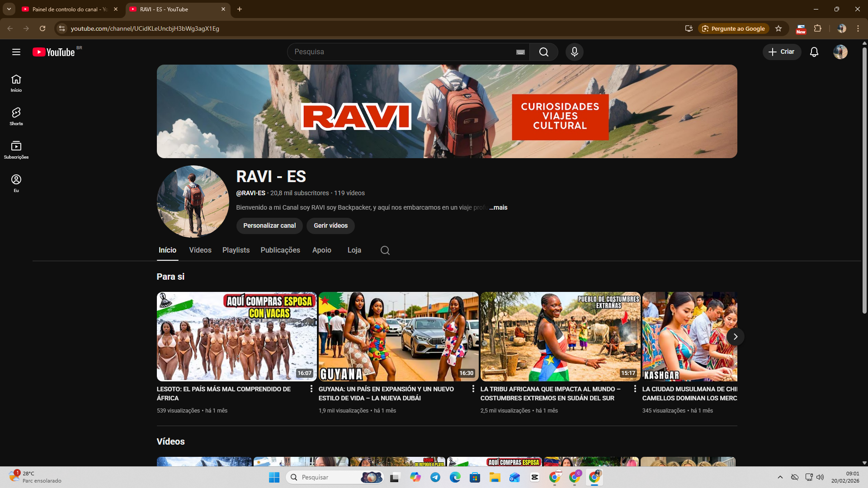Open the YouTube hamburger guide menu
868x488 pixels.
[x=16, y=52]
